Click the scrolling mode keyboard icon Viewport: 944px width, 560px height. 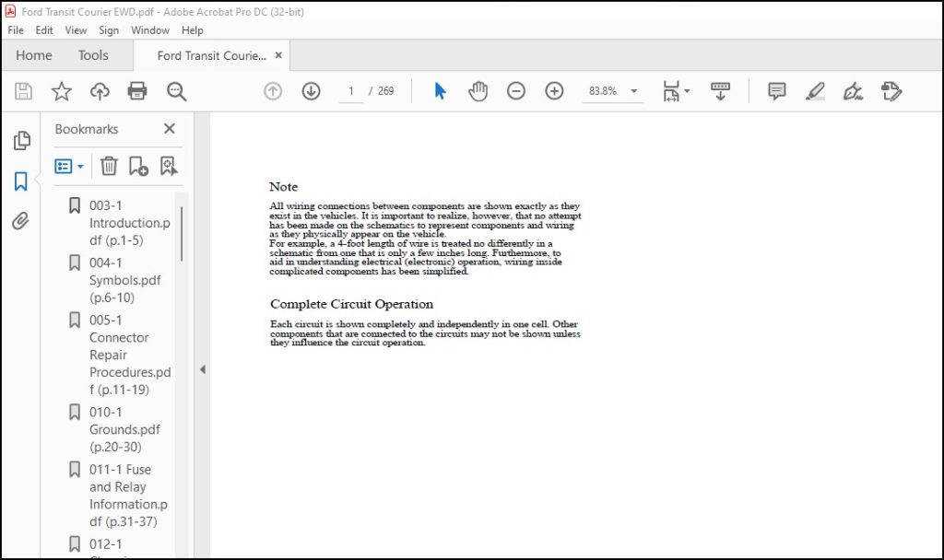click(720, 91)
